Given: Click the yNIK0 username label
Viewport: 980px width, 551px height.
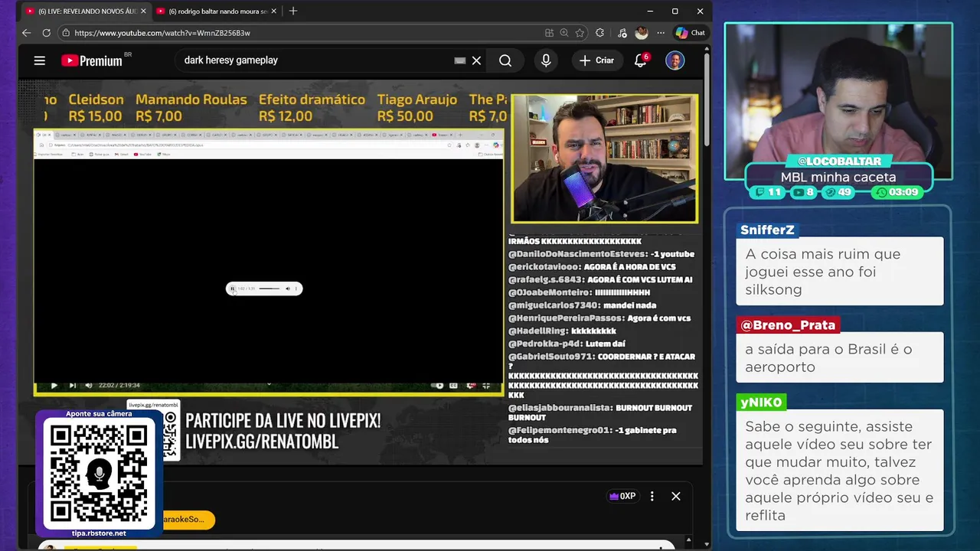Looking at the screenshot, I should (x=761, y=402).
